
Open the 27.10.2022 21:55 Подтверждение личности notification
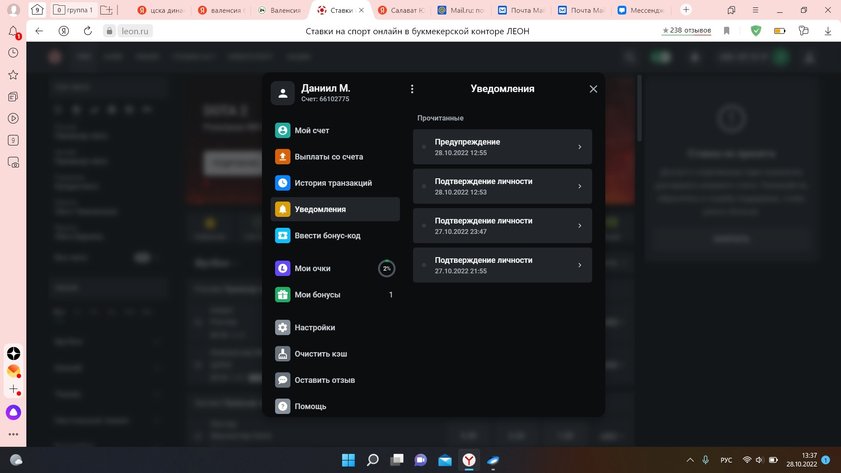(502, 265)
